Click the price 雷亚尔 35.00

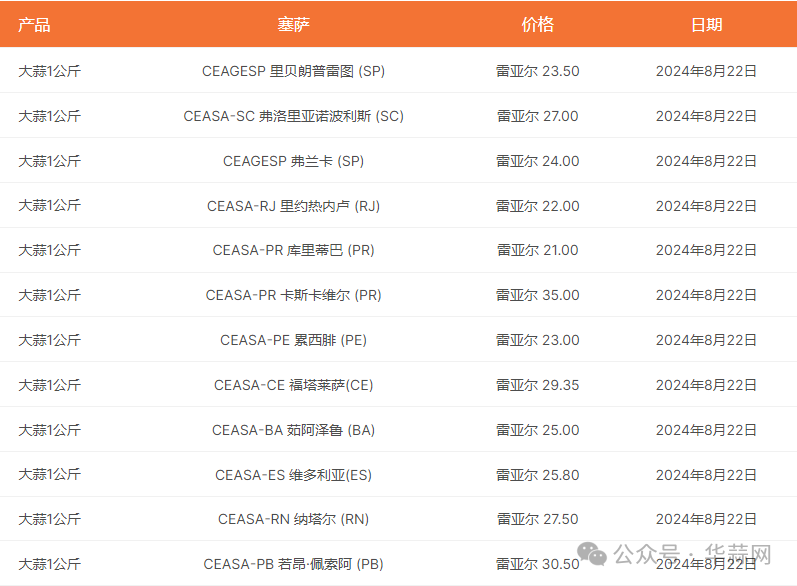537,295
